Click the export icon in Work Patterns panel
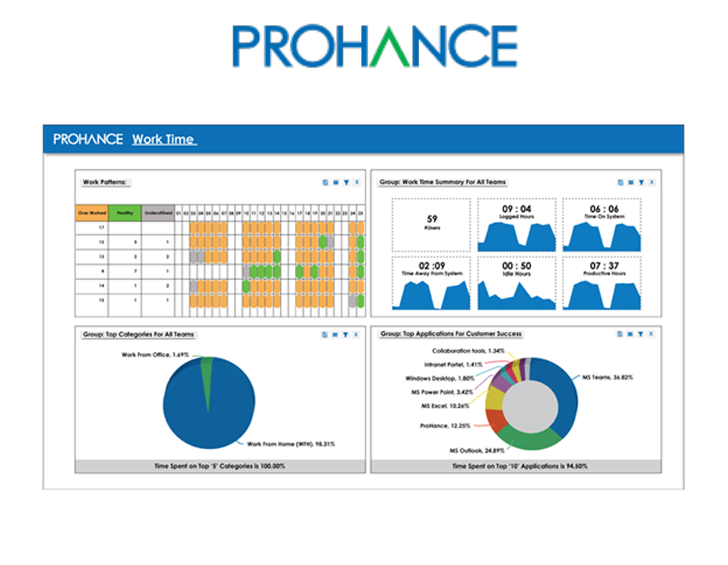728x565 pixels. (325, 183)
